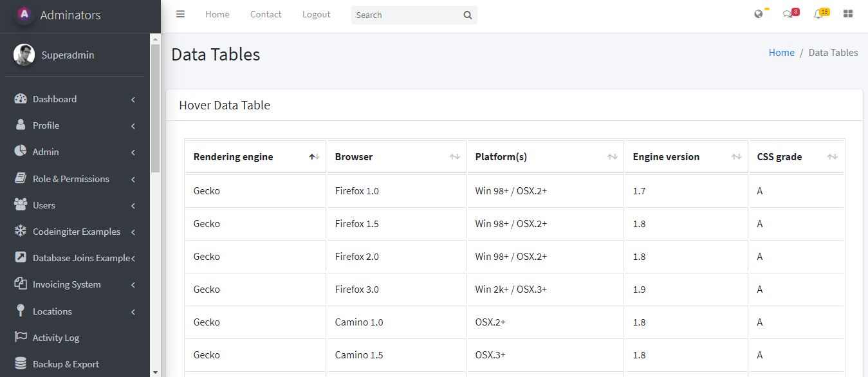Open the notifications bell icon
868x377 pixels.
coord(818,14)
